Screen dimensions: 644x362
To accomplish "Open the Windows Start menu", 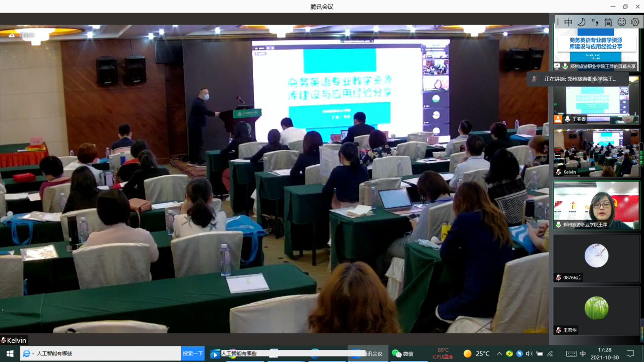I will click(10, 353).
